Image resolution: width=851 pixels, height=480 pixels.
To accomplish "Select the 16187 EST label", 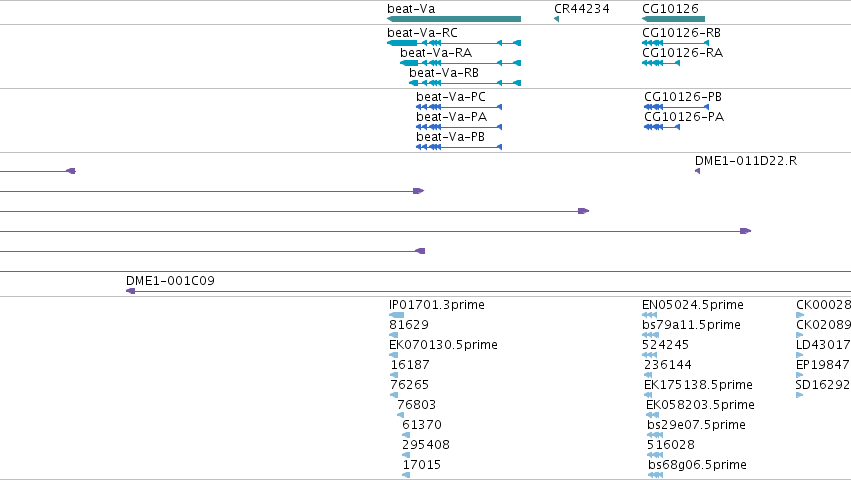I will click(410, 365).
